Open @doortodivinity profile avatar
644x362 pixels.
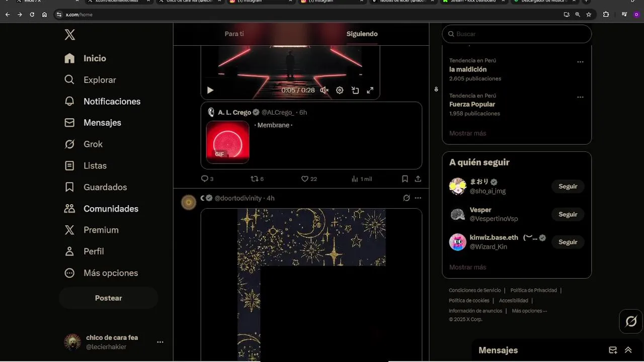coord(189,203)
